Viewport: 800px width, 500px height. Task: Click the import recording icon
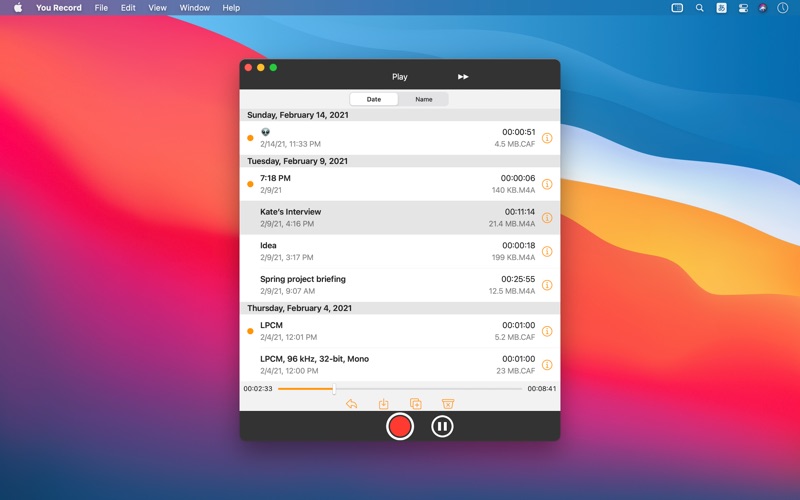(x=384, y=404)
